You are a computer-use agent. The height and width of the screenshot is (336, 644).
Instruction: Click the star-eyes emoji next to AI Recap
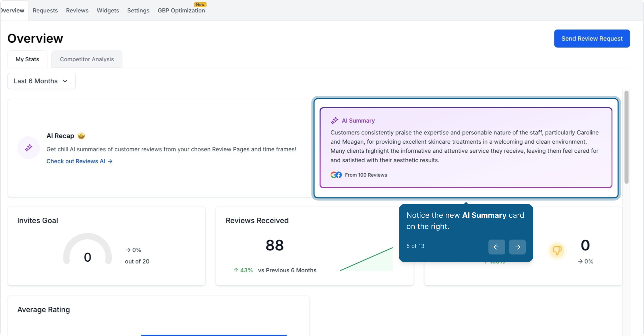(x=81, y=136)
